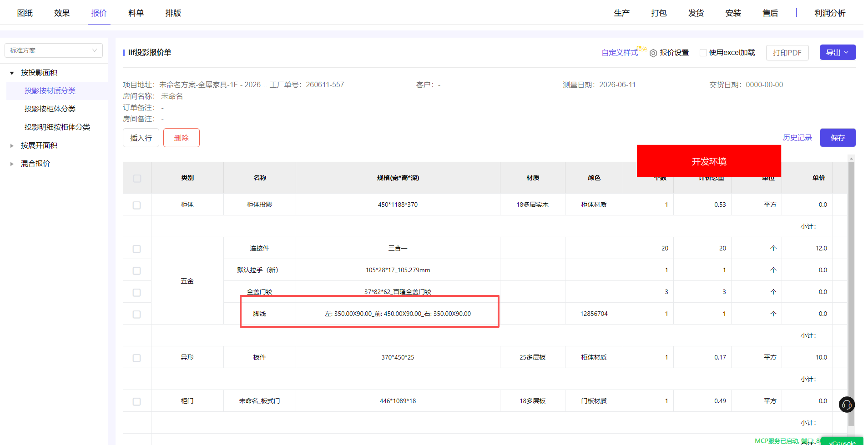Switch to the 图纸 tab
This screenshot has height=445, width=868.
(x=25, y=13)
